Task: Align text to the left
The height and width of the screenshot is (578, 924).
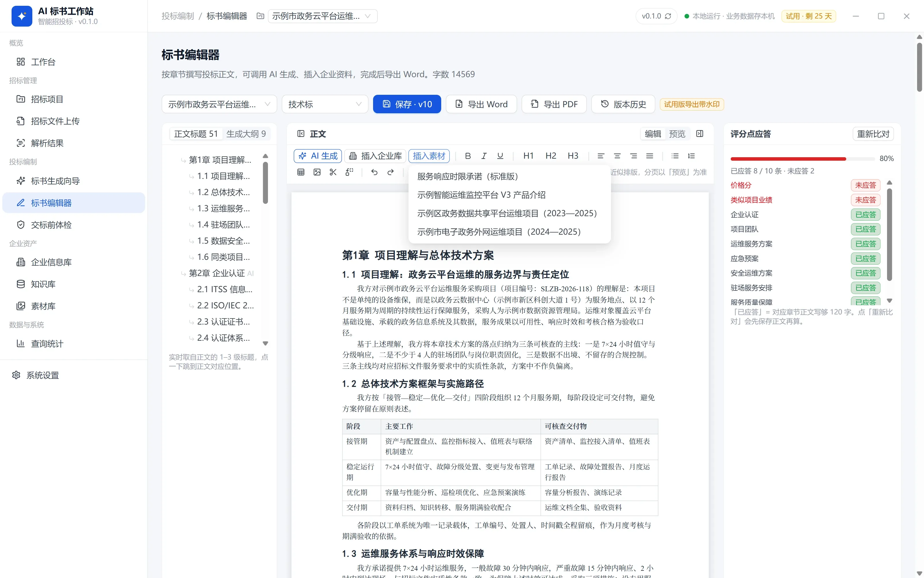Action: [x=601, y=156]
